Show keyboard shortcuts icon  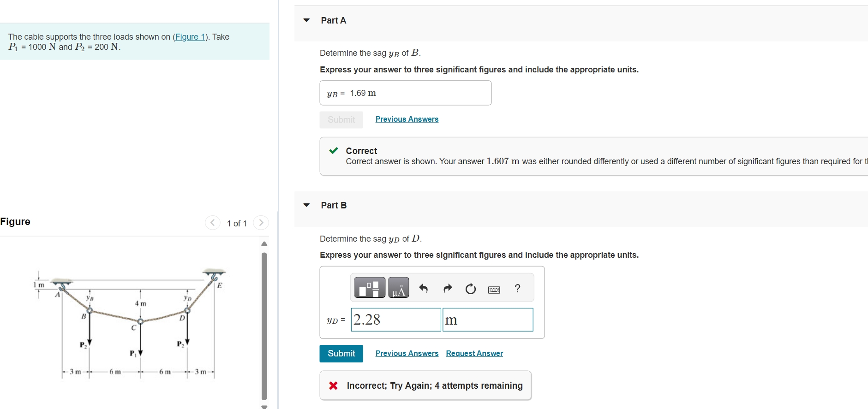click(x=494, y=290)
